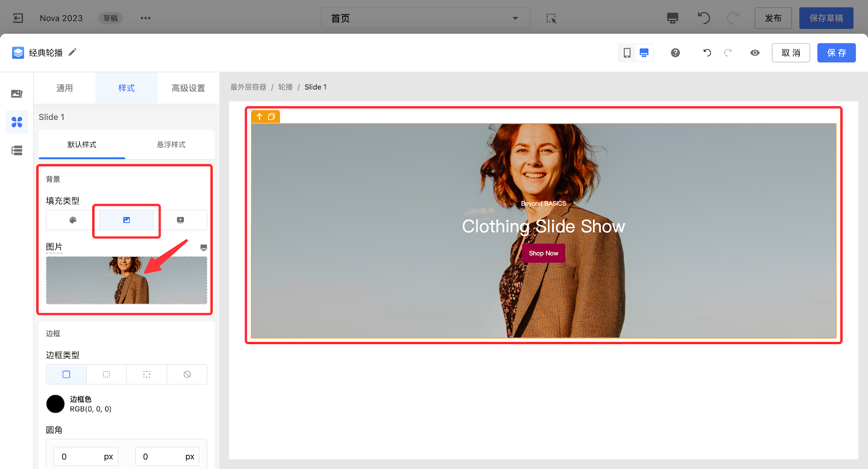This screenshot has height=469, width=868.
Task: Select video fill type icon
Action: click(181, 220)
